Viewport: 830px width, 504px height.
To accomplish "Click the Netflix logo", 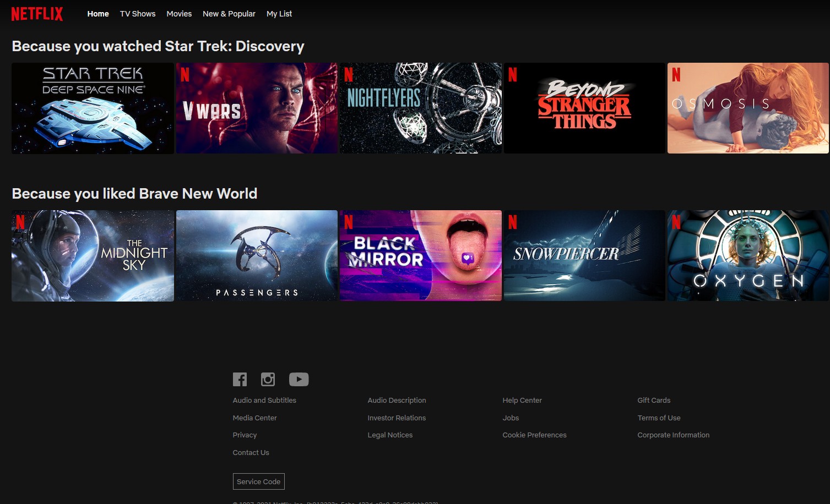I will [x=37, y=14].
